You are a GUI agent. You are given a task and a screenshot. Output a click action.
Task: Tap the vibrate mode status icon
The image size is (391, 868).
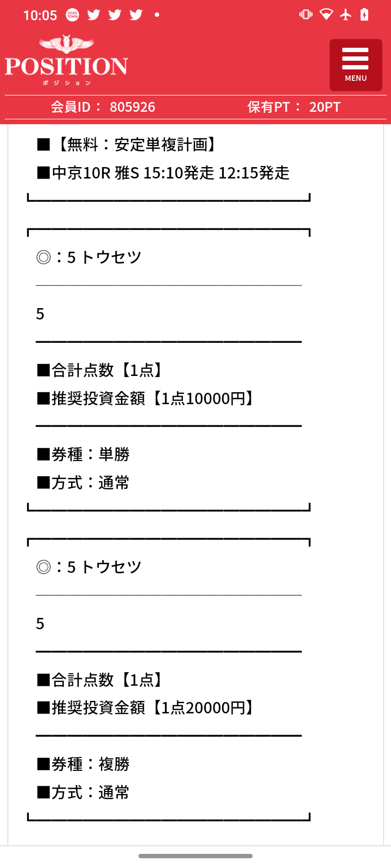(306, 15)
